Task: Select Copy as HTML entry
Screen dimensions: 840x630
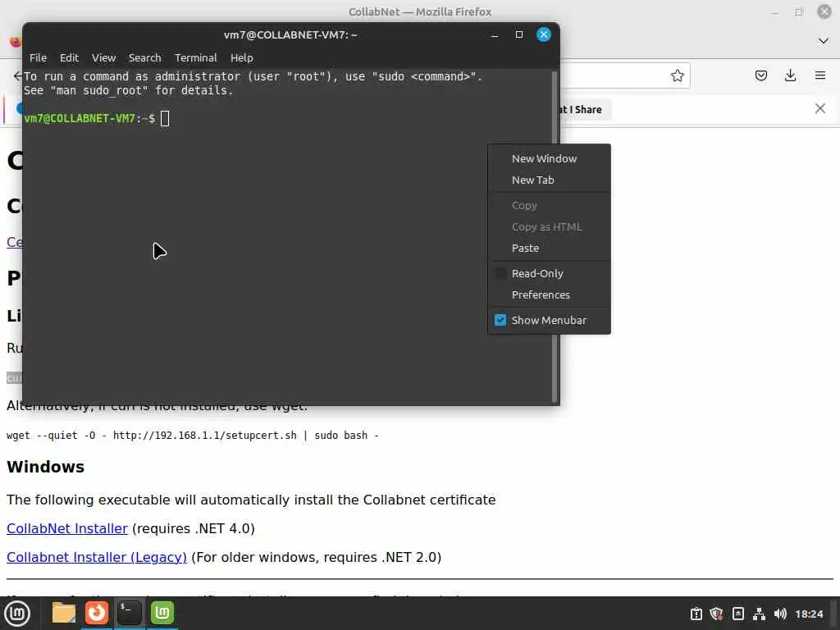Action: tap(549, 226)
